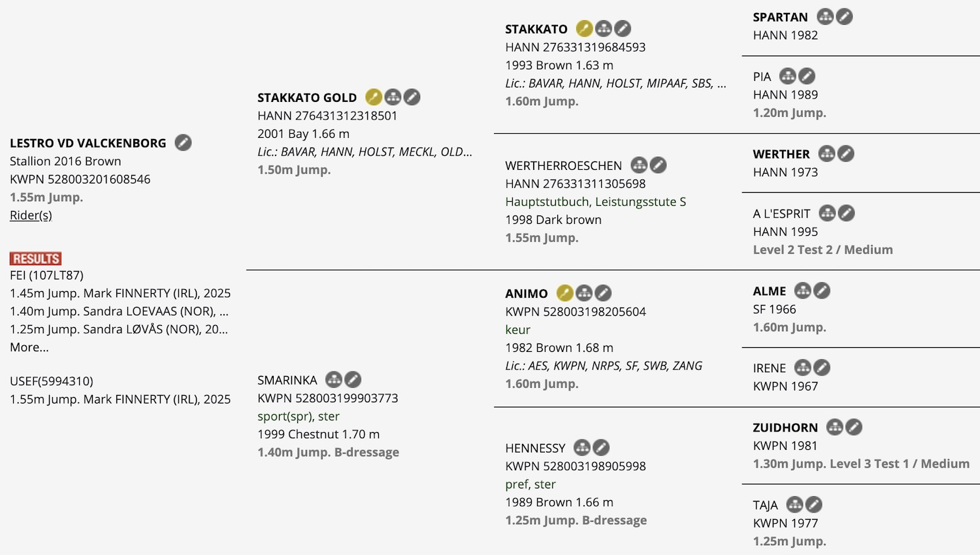980x555 pixels.
Task: Select the WERTHER horse name
Action: (x=781, y=154)
